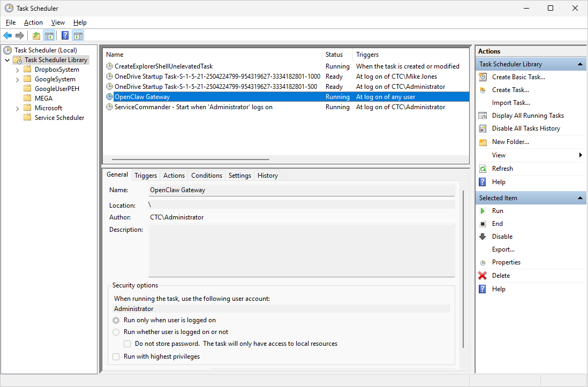Collapse the Task Scheduler Library section header

point(579,64)
